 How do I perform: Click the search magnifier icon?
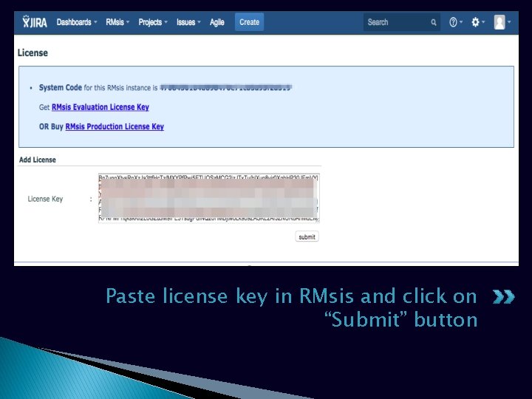[434, 22]
